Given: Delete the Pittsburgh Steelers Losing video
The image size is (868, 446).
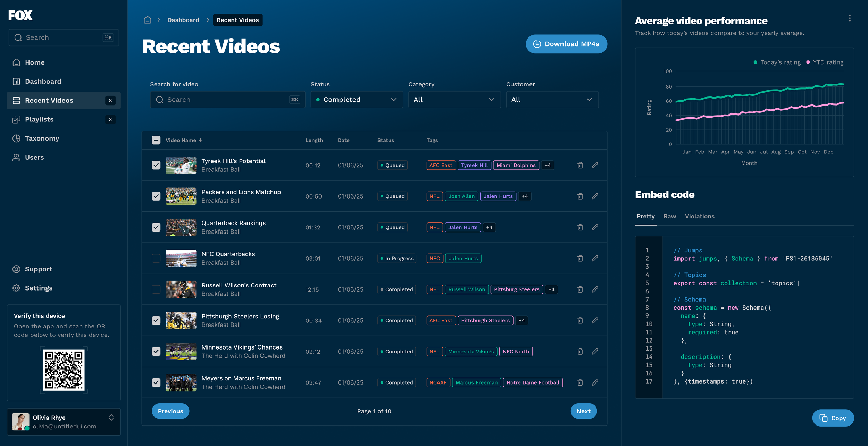Looking at the screenshot, I should (580, 321).
